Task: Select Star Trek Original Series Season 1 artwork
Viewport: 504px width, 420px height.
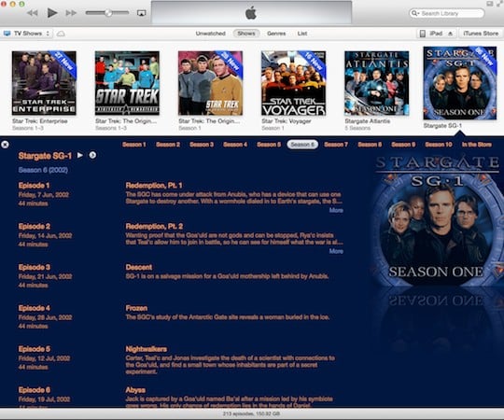Action: (x=211, y=83)
